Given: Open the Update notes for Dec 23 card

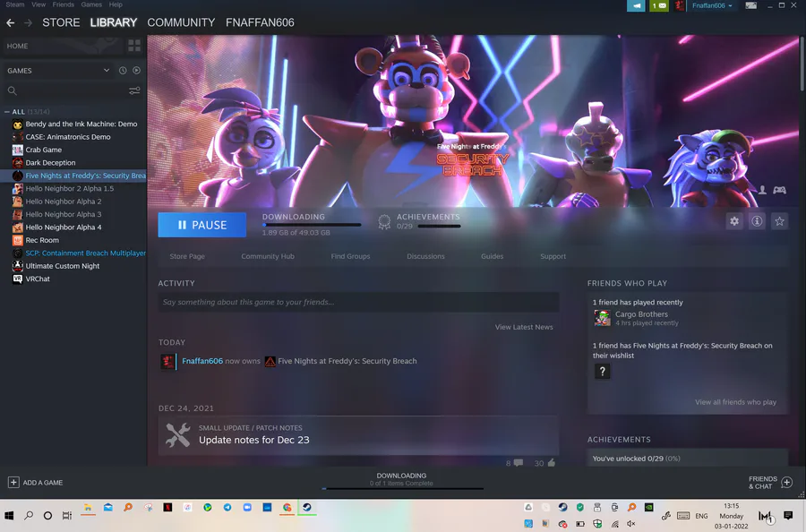Looking at the screenshot, I should 358,435.
